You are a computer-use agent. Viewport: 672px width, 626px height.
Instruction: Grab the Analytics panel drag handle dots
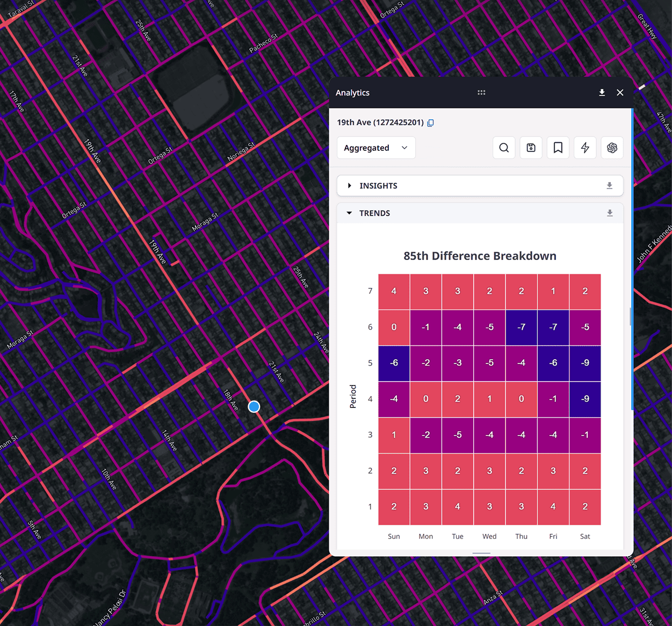point(481,92)
